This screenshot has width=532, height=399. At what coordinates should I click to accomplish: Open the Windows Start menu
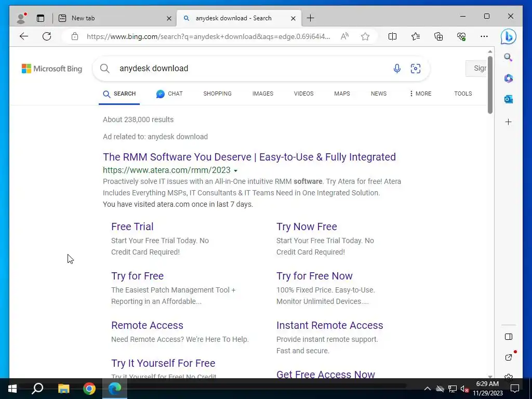(12, 389)
